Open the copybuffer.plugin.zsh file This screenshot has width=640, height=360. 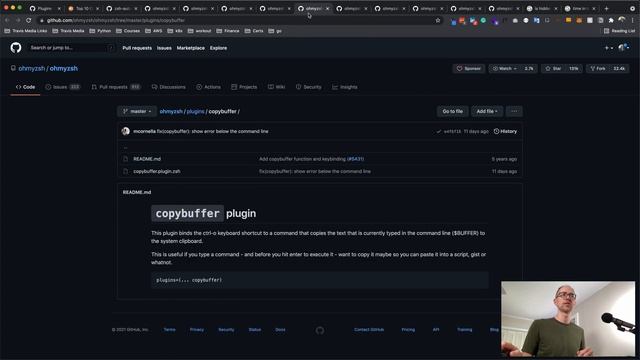[x=157, y=171]
